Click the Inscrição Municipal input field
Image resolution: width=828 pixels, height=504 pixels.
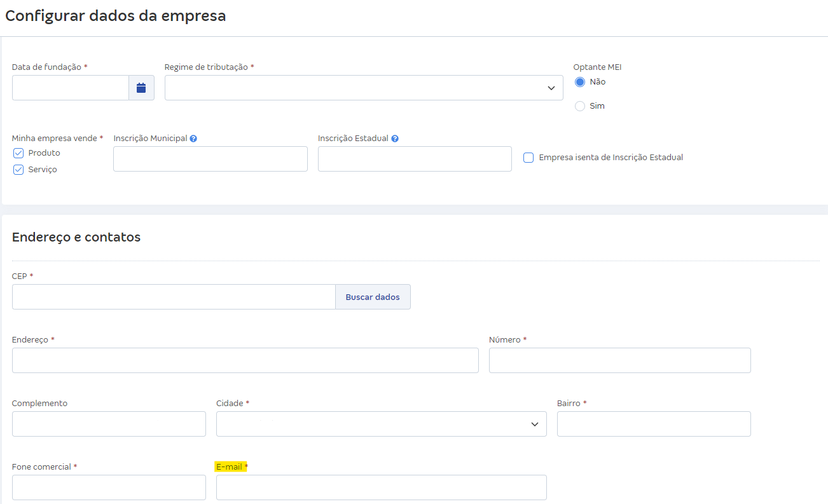pos(210,158)
